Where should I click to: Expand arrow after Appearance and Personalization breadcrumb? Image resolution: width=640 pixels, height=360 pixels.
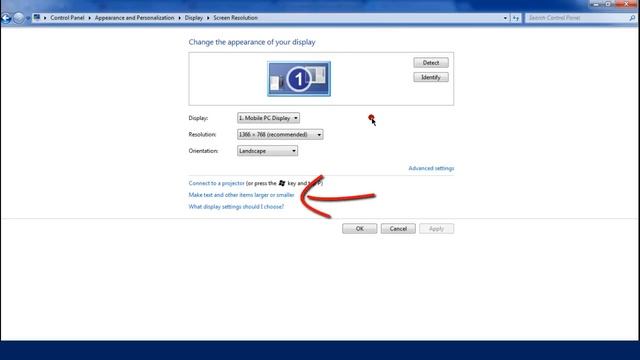[179, 18]
